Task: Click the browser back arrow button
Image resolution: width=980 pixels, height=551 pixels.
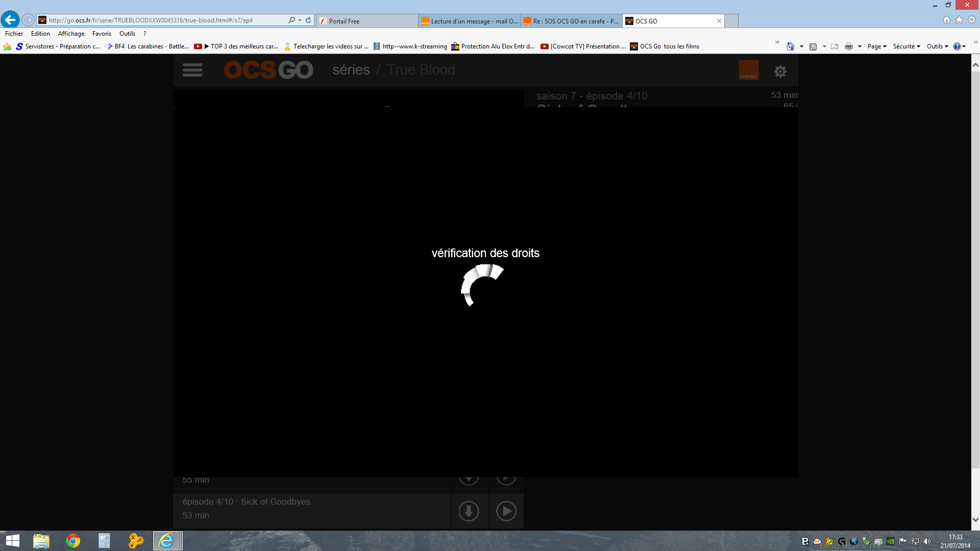Action: tap(10, 20)
